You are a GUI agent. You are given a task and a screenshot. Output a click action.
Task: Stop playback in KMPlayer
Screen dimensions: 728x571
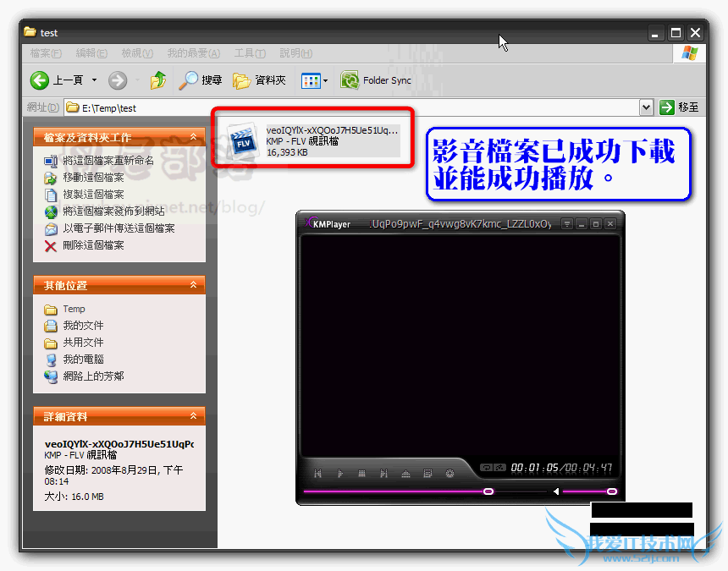pyautogui.click(x=363, y=472)
